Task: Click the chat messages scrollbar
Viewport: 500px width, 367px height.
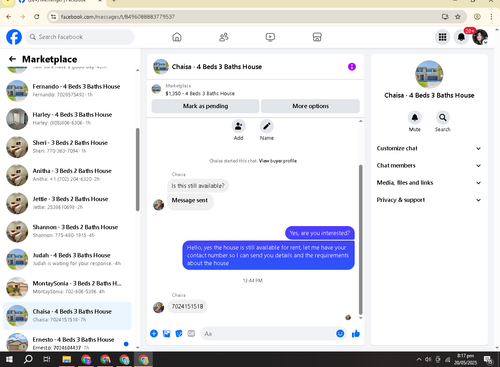Action: coord(360,239)
